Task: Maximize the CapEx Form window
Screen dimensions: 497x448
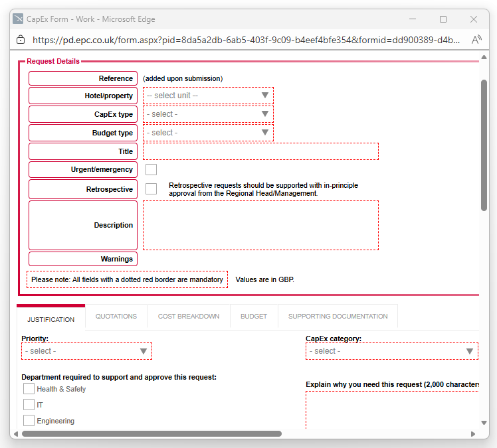Action: point(443,19)
